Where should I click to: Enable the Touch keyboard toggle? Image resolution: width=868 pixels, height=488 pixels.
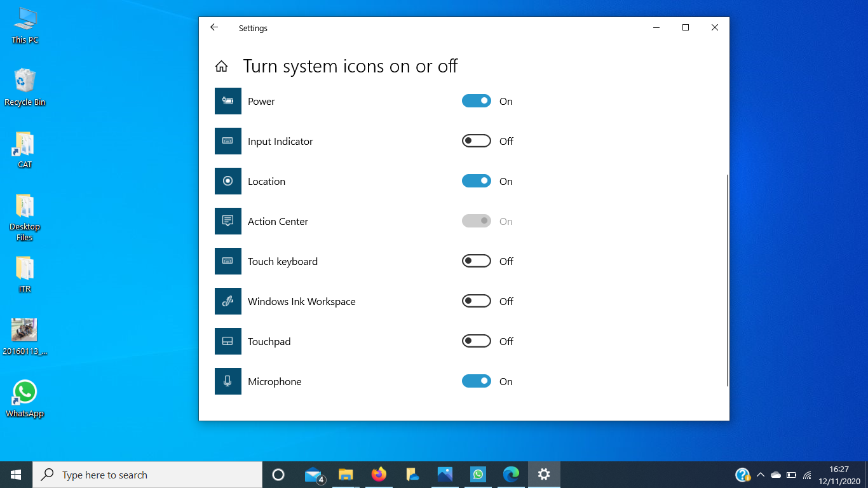(477, 261)
